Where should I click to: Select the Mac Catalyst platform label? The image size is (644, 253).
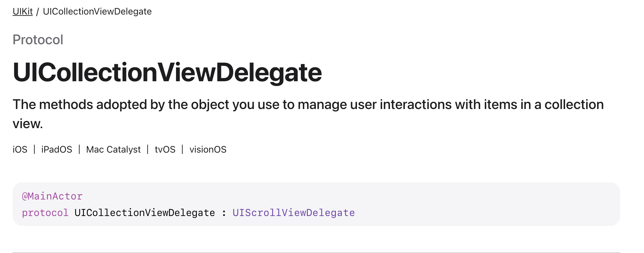click(x=113, y=150)
